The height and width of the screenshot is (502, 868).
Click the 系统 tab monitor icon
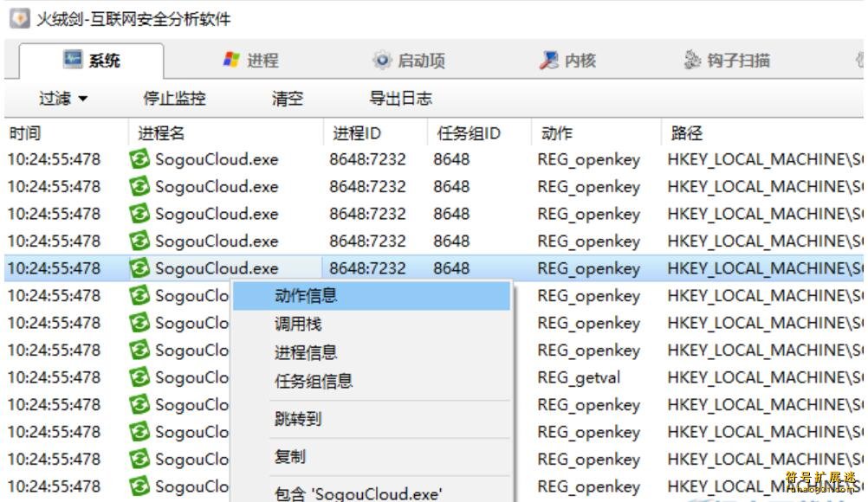tap(74, 60)
